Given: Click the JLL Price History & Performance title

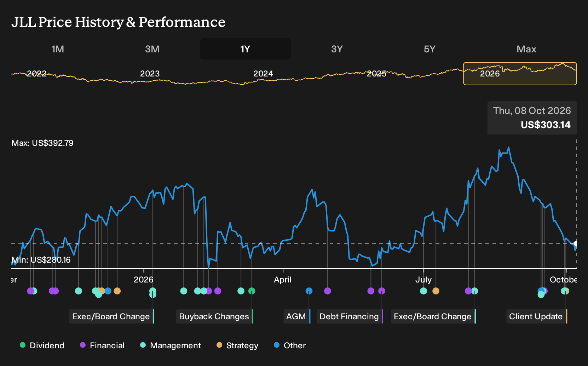Looking at the screenshot, I should coord(119,22).
